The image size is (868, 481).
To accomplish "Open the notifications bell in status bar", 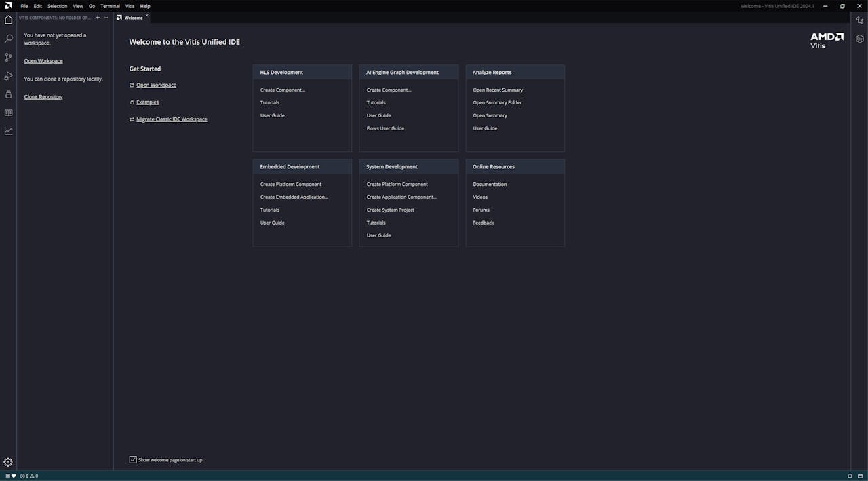I will pos(850,476).
